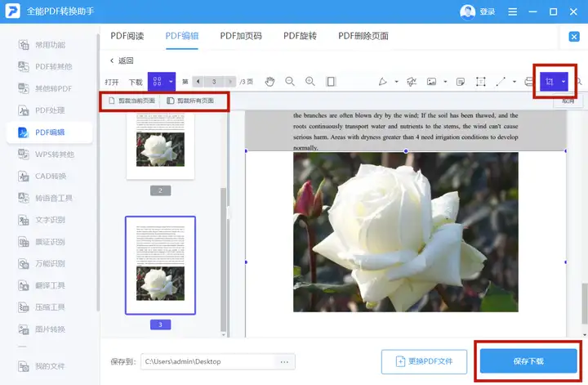588x385 pixels.
Task: Open 其他转PDF in the sidebar
Action: point(50,88)
